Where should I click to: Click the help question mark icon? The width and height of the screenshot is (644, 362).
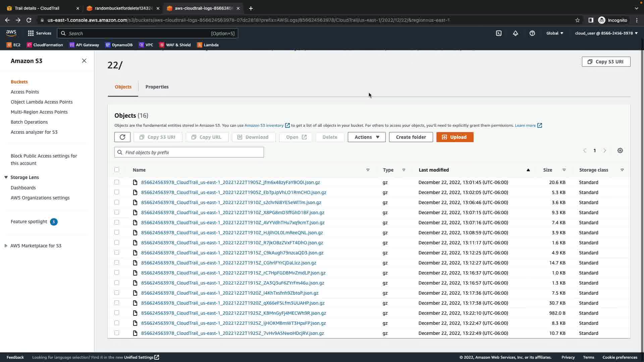[x=532, y=33]
